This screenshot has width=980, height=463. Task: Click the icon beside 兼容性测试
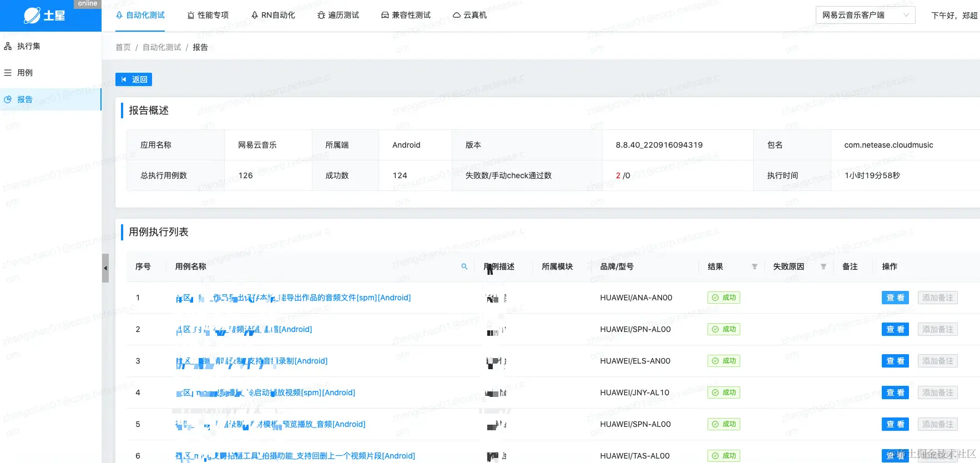pyautogui.click(x=385, y=15)
